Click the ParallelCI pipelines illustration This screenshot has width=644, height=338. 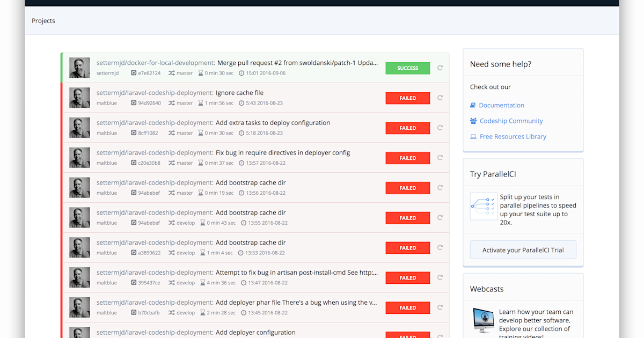click(x=484, y=206)
